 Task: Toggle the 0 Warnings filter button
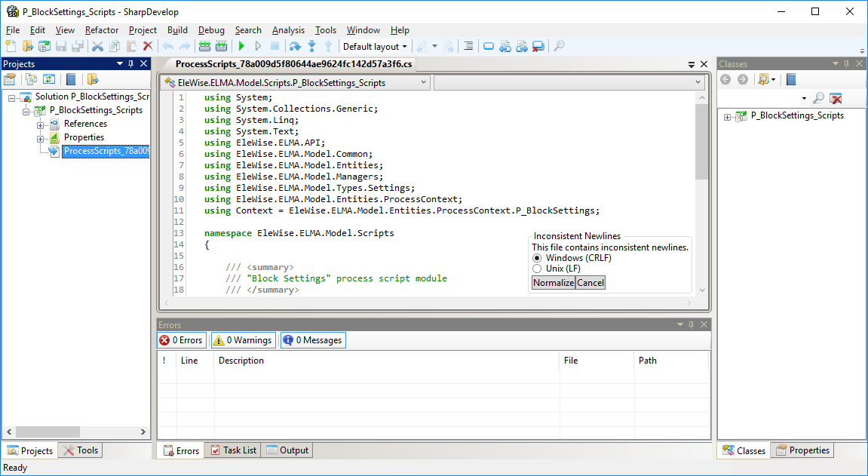[x=243, y=340]
